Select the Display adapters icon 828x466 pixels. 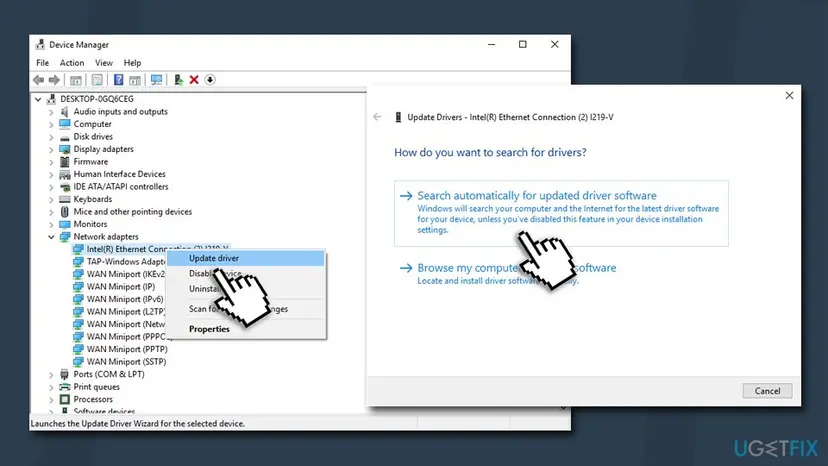point(64,149)
